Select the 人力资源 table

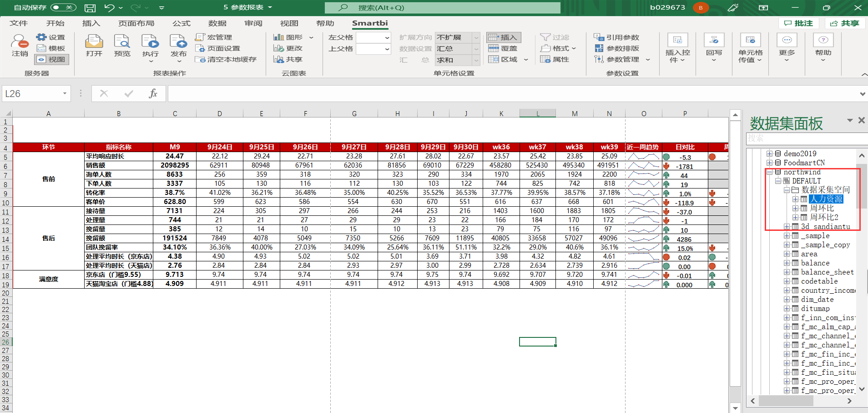[x=826, y=199]
